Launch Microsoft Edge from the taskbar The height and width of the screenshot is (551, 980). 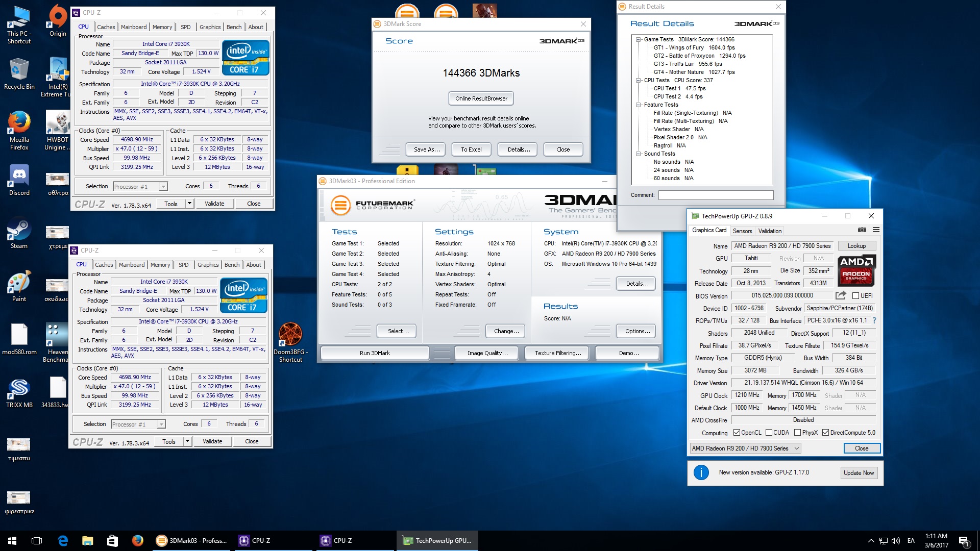tap(63, 541)
